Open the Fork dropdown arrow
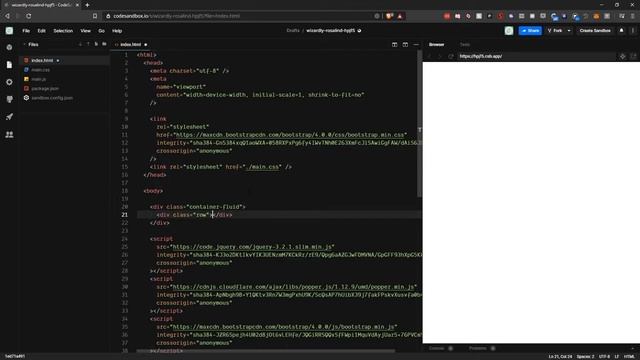 569,31
